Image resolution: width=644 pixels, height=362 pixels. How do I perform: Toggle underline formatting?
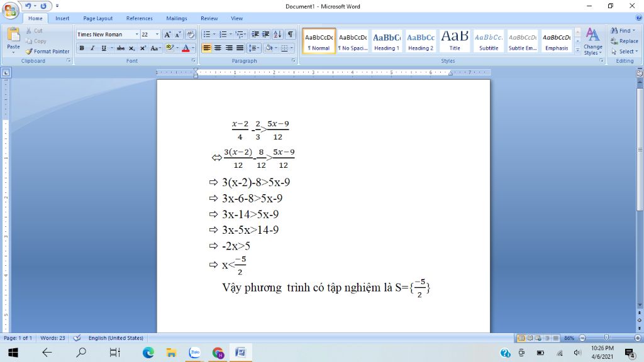104,48
